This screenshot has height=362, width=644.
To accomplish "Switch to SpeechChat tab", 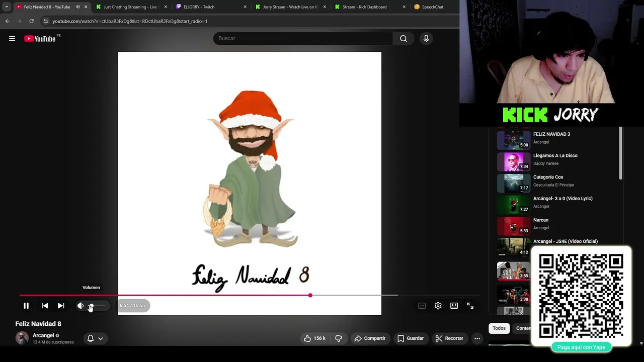I will click(x=433, y=7).
